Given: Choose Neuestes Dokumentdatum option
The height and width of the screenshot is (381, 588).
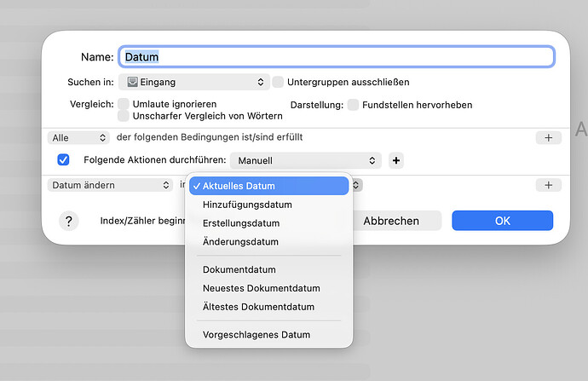Looking at the screenshot, I should tap(269, 288).
